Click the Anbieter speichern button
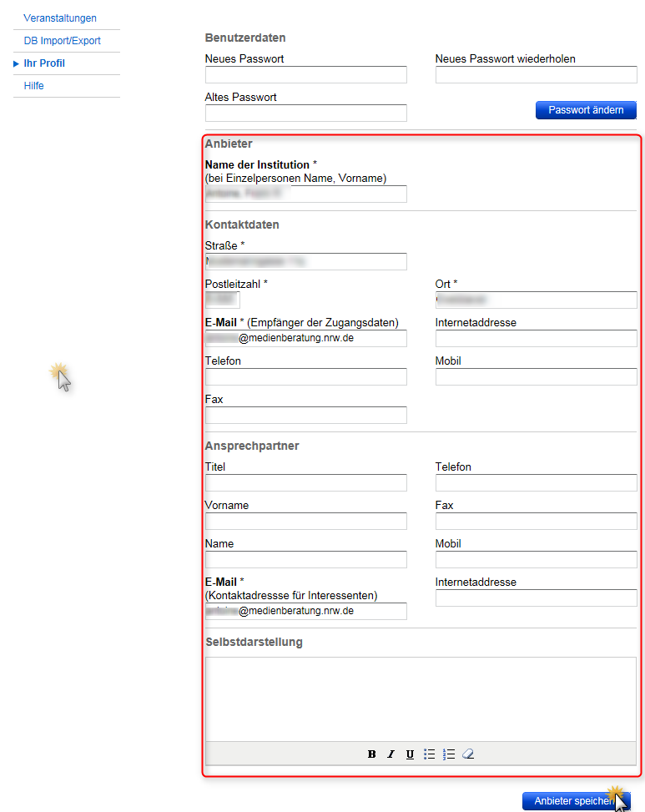Screen dimensions: 645x812 [573, 801]
